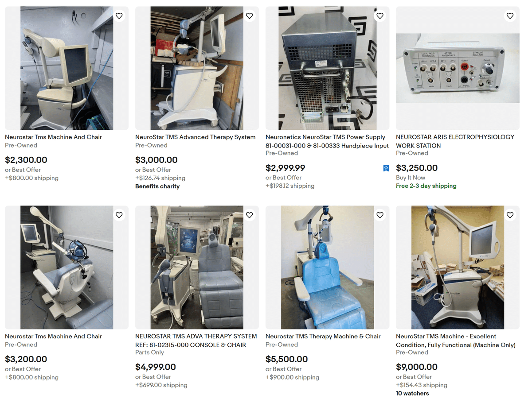532x399 pixels.
Task: Favorite the NeuroStar TMS Power Supply listing
Action: pyautogui.click(x=379, y=16)
